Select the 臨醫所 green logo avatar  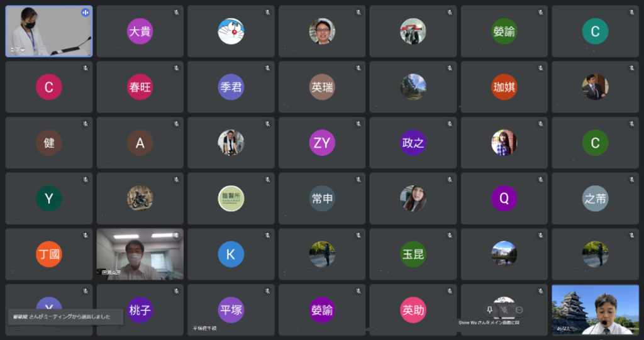pos(231,199)
